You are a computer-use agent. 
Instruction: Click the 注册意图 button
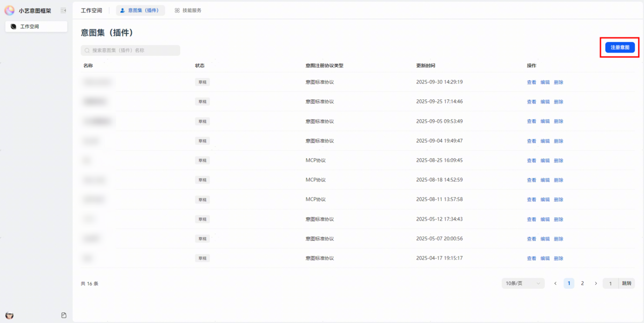620,48
